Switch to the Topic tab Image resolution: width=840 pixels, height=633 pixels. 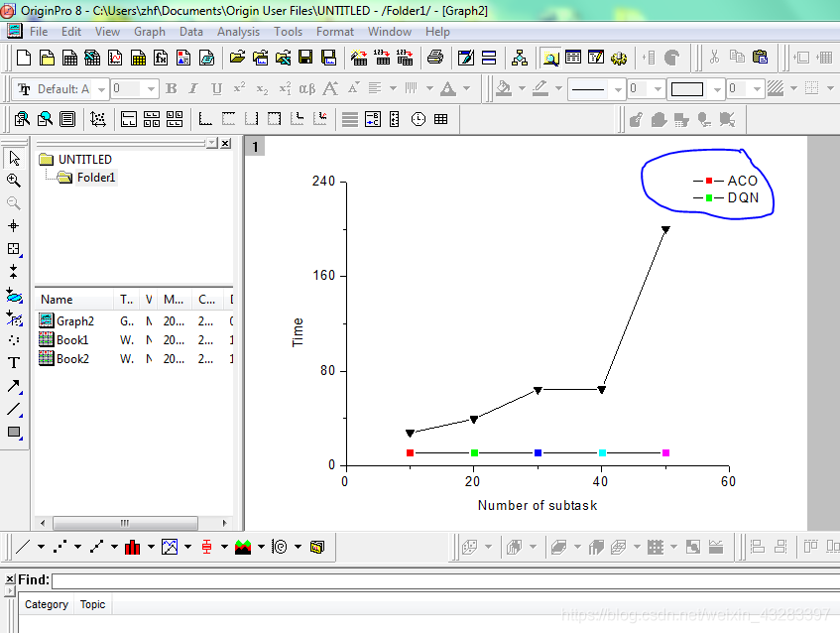92,604
